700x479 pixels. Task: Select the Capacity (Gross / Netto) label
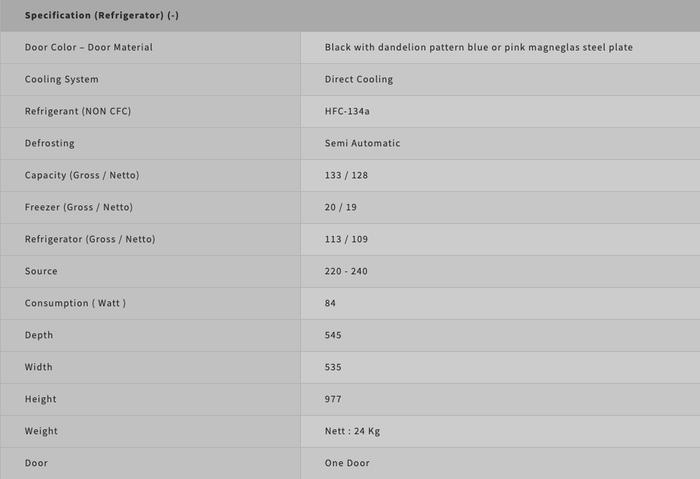[82, 175]
